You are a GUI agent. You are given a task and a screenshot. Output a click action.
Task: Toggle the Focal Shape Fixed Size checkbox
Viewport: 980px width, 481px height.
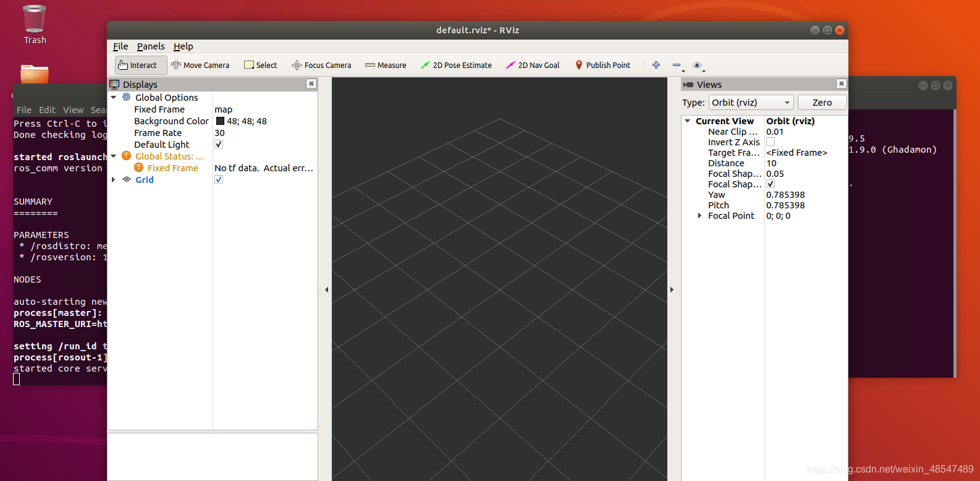(x=771, y=184)
